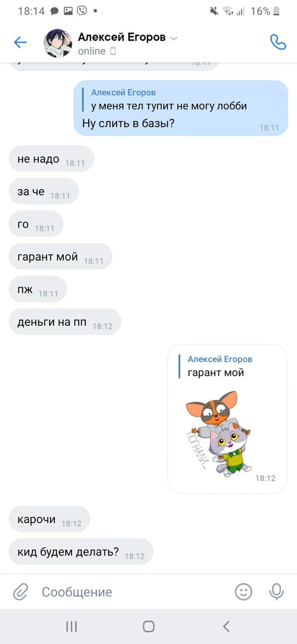297x644 pixels.
Task: Open the cat and dog sticker
Action: (x=218, y=432)
